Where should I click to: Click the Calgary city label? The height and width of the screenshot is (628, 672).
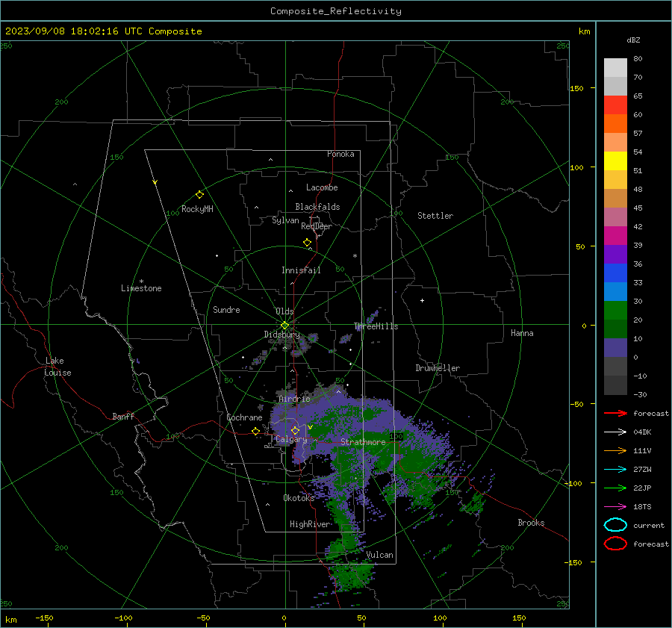[x=291, y=439]
